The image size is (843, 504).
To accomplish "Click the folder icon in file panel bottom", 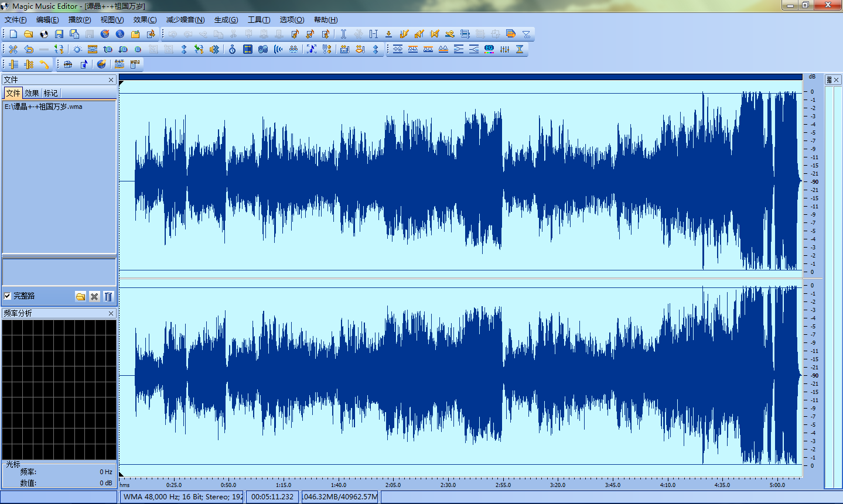I will click(81, 296).
